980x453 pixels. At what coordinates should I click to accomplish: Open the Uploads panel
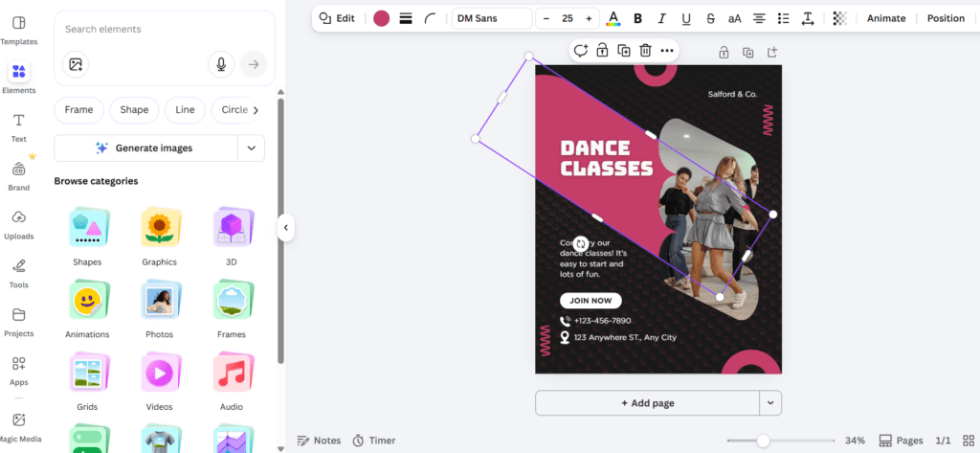tap(18, 222)
